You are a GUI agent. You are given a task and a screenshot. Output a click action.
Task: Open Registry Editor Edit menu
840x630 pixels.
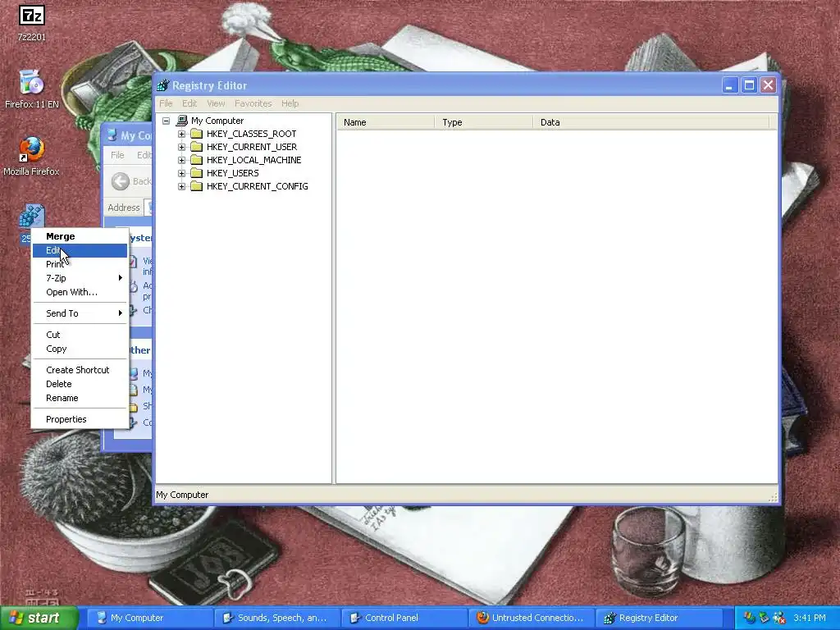[x=189, y=103]
